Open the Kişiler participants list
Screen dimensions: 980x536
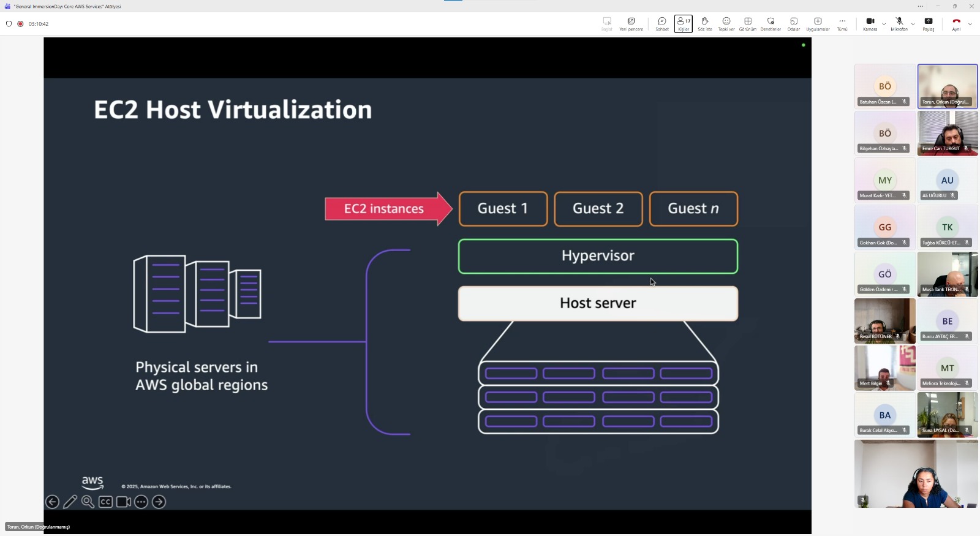pos(684,23)
